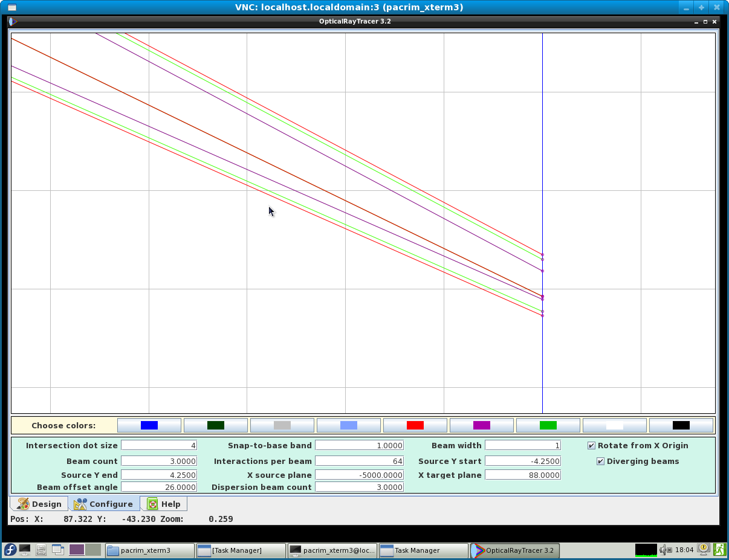The height and width of the screenshot is (560, 729).
Task: Click the Source Y start field
Action: pyautogui.click(x=523, y=461)
